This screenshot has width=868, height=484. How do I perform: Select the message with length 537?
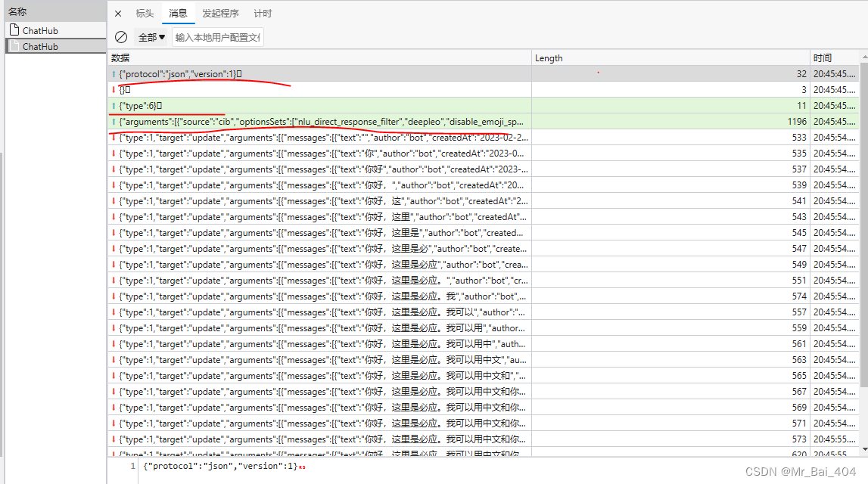[x=484, y=169]
